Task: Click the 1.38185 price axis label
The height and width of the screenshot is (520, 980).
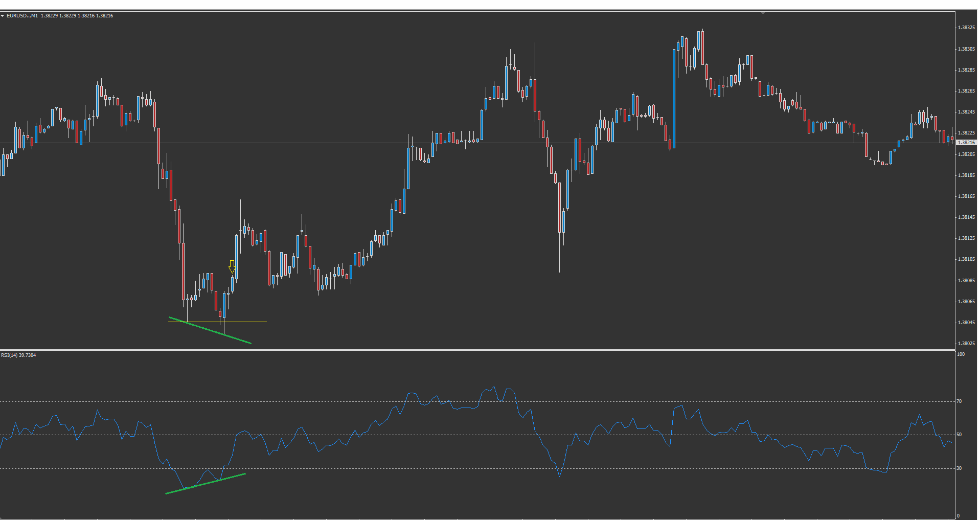Action: [966, 175]
